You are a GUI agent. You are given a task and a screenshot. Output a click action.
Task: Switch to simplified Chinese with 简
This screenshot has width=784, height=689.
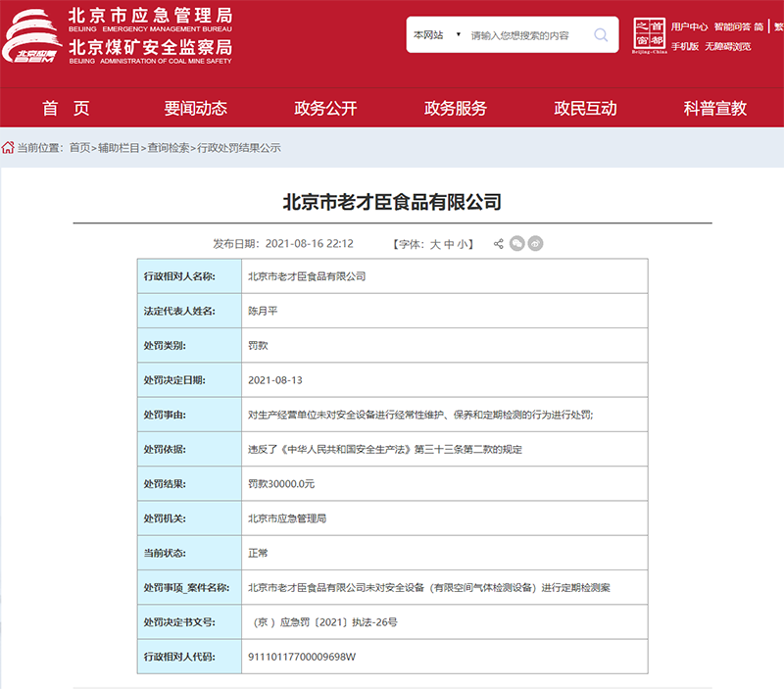click(x=759, y=26)
